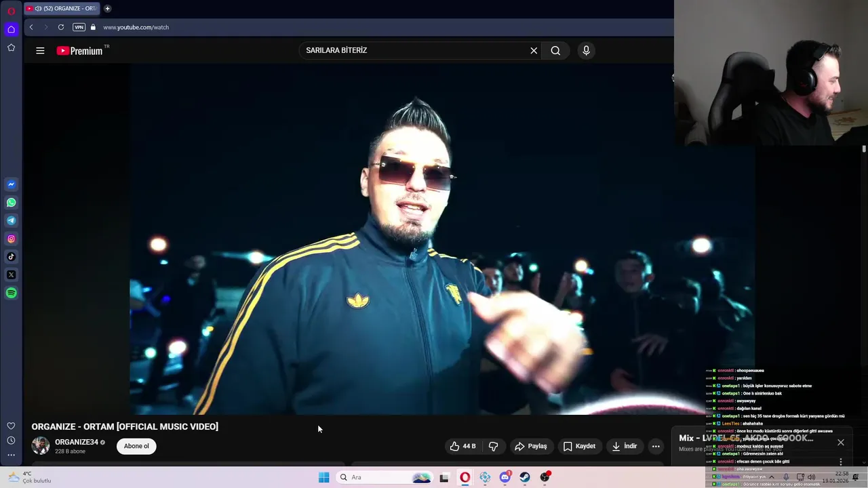The height and width of the screenshot is (488, 868).
Task: Open the heart pinboards icon in sidebar
Action: pyautogui.click(x=11, y=426)
